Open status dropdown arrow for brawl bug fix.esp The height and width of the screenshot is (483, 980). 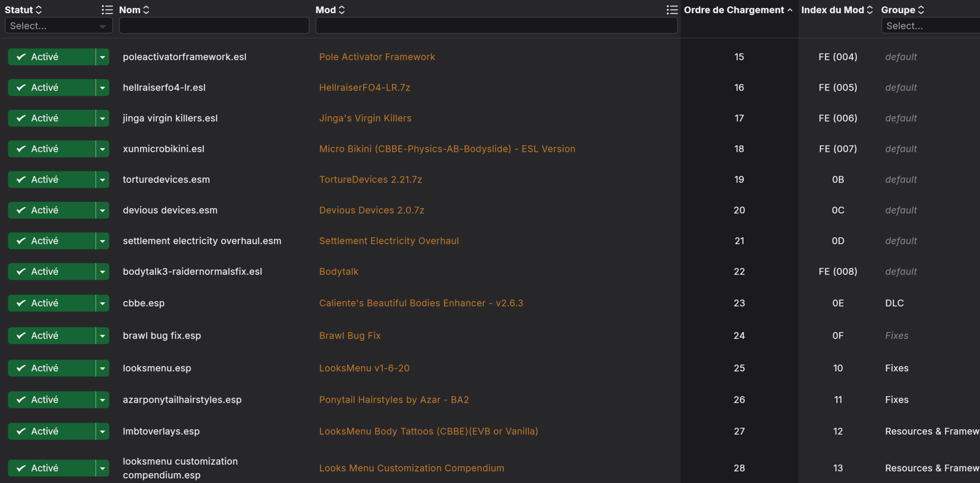tap(103, 335)
